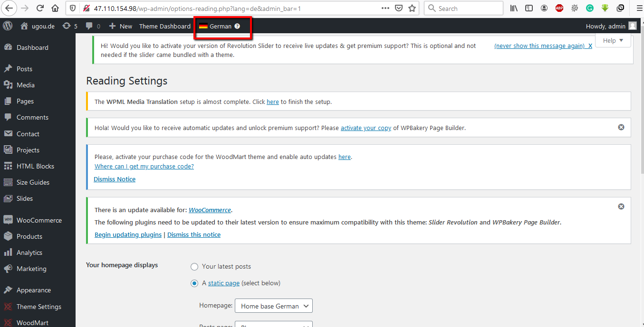The height and width of the screenshot is (327, 644).
Task: Open the Homepage dropdown 'Home base German'
Action: 274,306
